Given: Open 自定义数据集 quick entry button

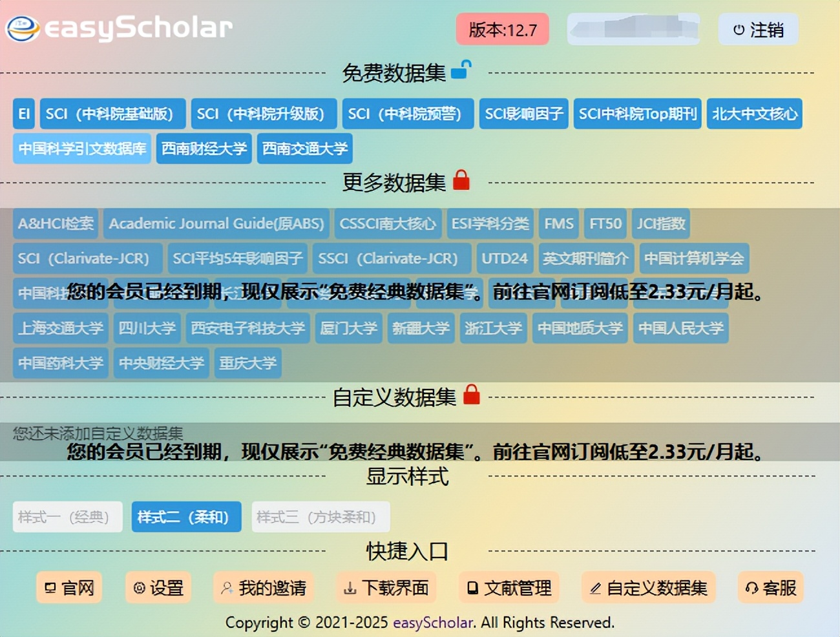Looking at the screenshot, I should click(649, 588).
